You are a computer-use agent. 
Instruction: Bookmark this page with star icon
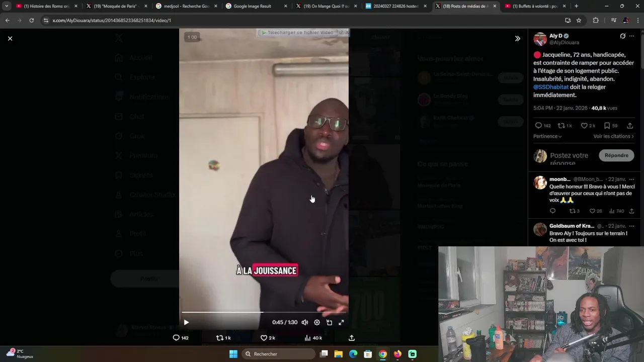(x=579, y=20)
